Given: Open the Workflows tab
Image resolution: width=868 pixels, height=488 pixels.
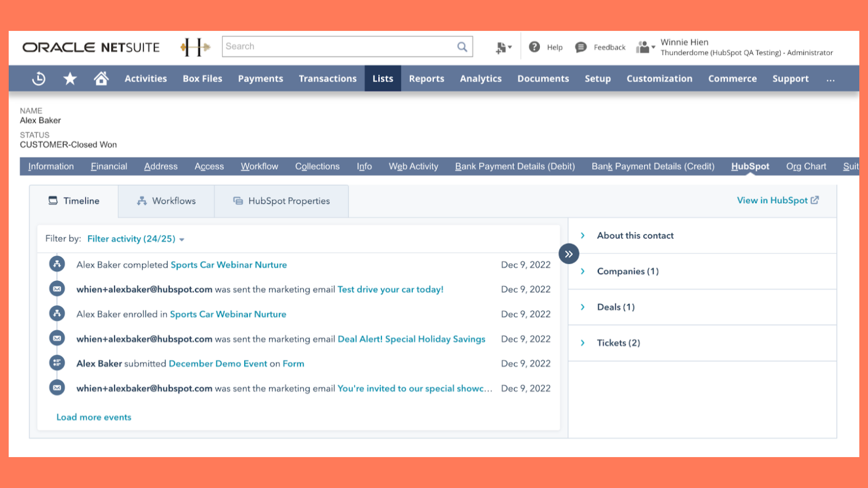Looking at the screenshot, I should coord(166,201).
